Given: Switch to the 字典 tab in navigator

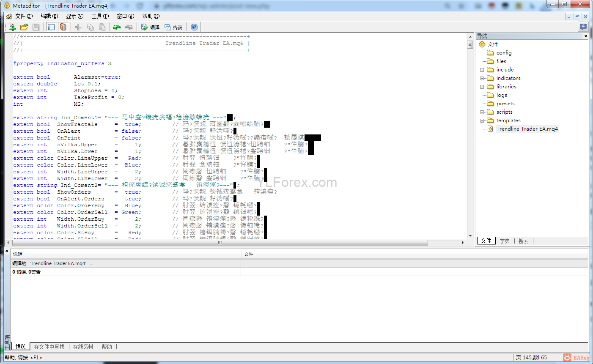Looking at the screenshot, I should [x=505, y=241].
